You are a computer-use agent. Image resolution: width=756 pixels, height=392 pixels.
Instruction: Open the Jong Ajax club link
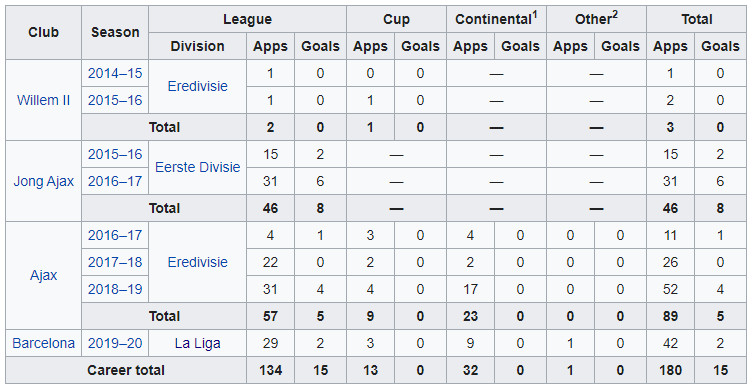(43, 181)
